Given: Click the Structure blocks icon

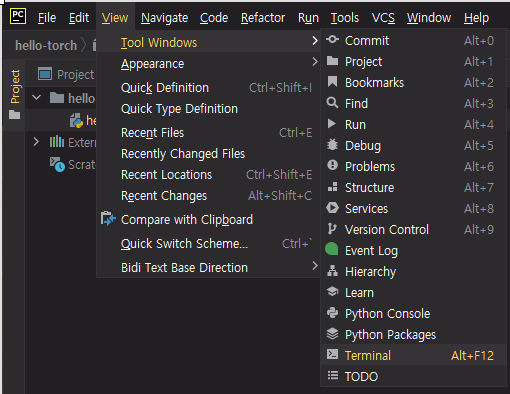Looking at the screenshot, I should (x=332, y=187).
